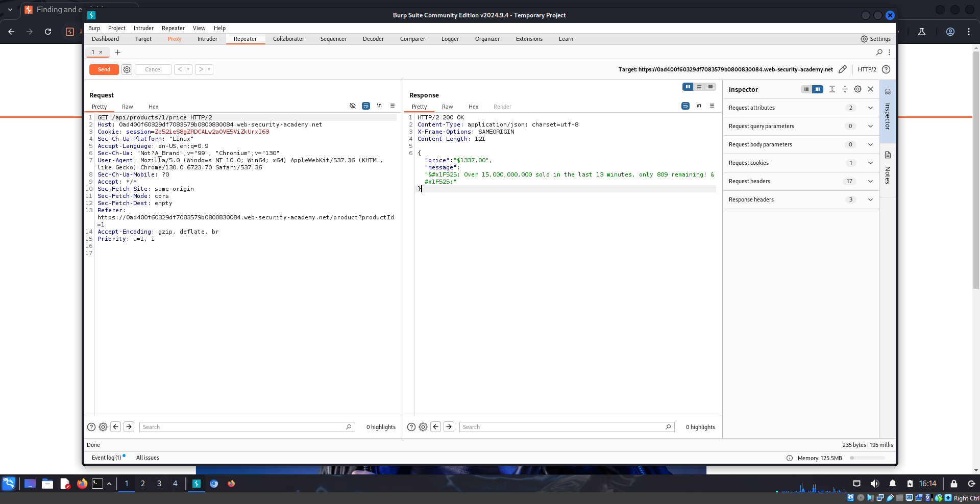Toggle the HTTP/2 protocol selector
Viewport: 980px width, 504px height.
click(x=867, y=69)
